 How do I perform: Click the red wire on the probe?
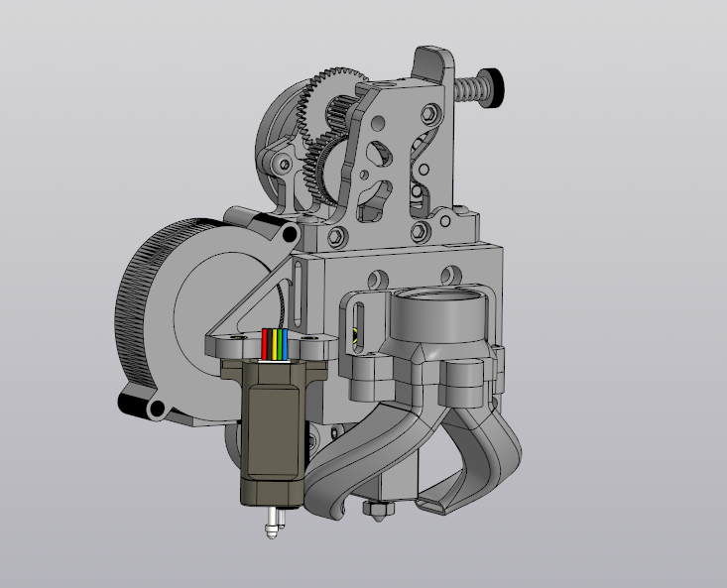click(x=265, y=344)
